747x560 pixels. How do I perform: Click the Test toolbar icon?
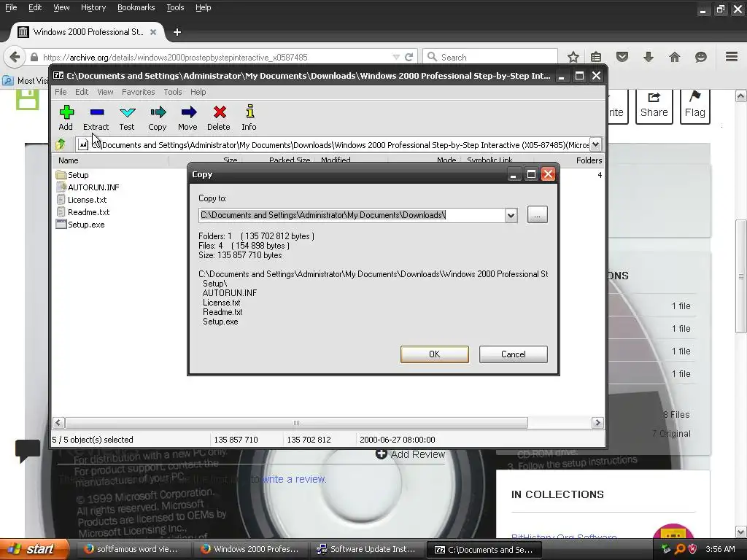coord(127,117)
